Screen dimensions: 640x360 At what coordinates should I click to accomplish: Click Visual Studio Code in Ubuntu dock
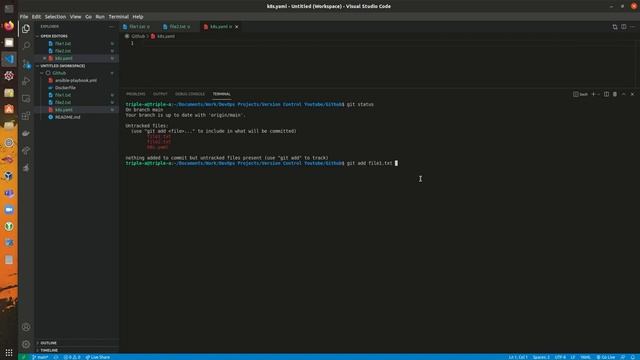(9, 59)
